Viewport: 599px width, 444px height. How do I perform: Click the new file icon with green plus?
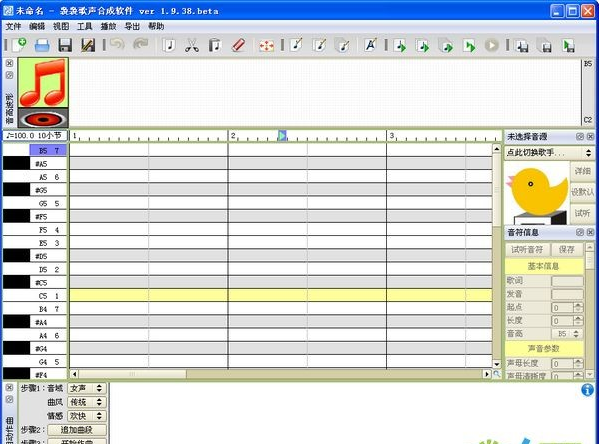[x=19, y=45]
